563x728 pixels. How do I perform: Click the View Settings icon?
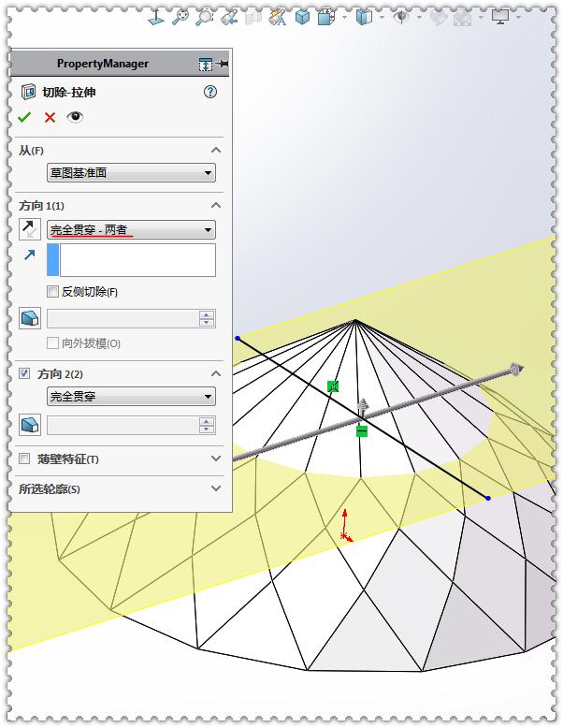pos(462,18)
